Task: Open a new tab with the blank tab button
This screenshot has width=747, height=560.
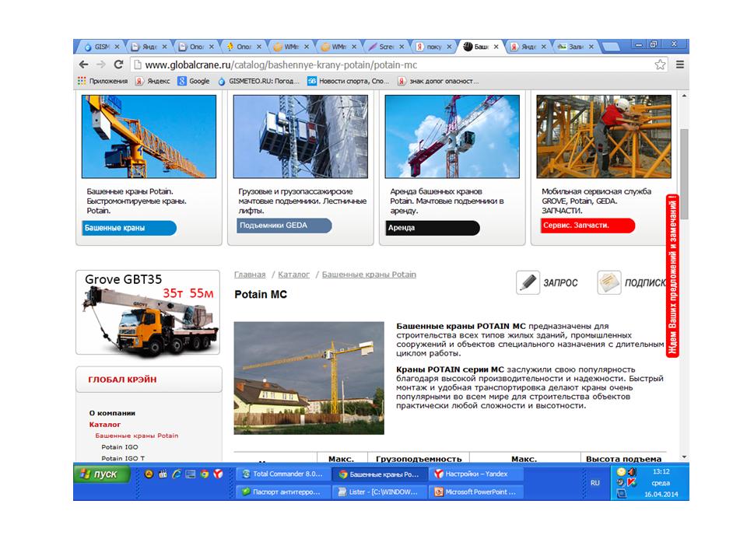Action: (610, 47)
